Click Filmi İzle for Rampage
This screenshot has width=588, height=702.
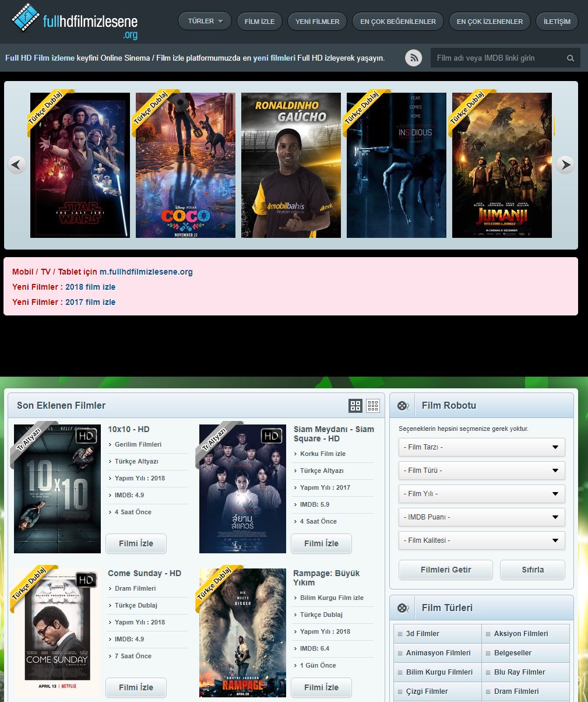(x=322, y=687)
